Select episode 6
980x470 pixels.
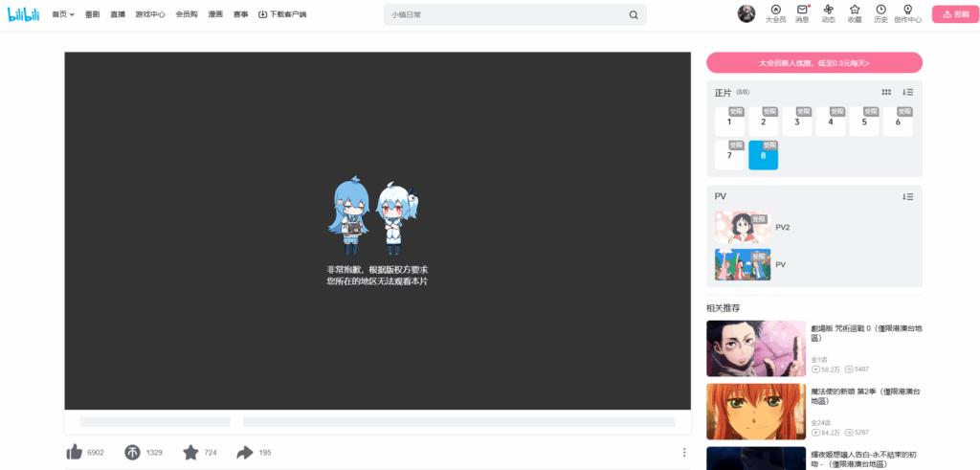(898, 122)
